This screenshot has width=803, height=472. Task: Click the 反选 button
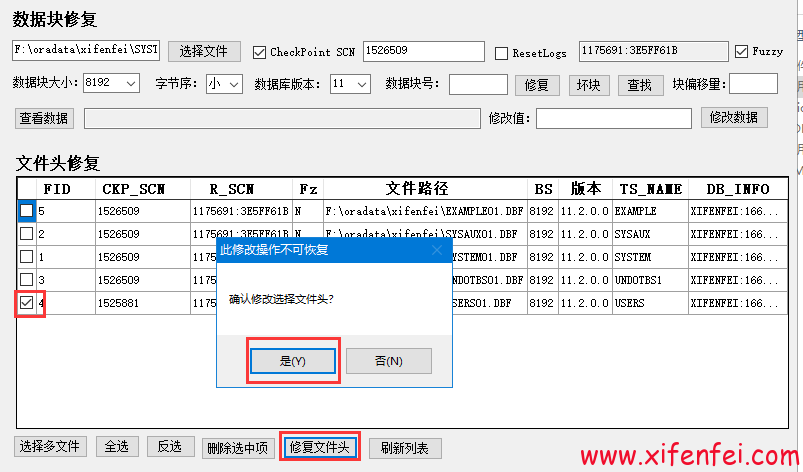170,446
